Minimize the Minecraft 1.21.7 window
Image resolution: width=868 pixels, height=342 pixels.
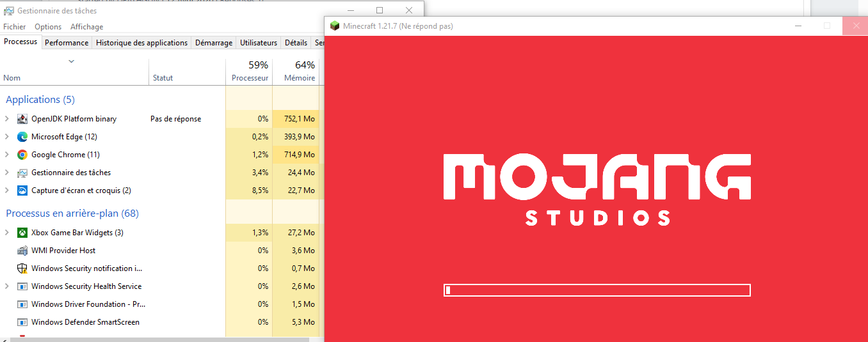click(798, 26)
